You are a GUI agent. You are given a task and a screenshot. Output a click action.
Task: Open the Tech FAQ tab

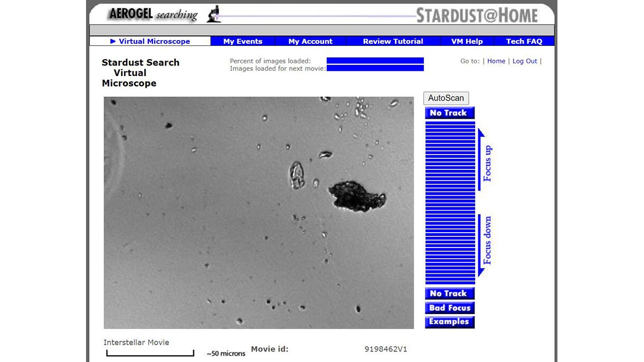pyautogui.click(x=524, y=41)
